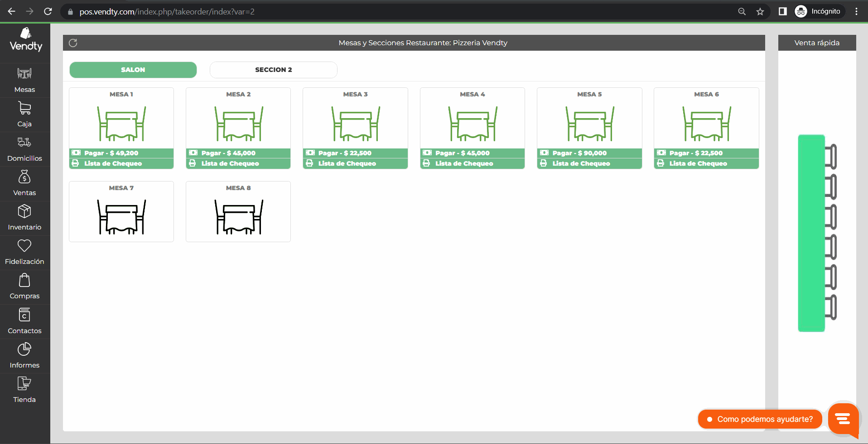
Task: Select the Mesa 1 table icon
Action: tap(121, 124)
